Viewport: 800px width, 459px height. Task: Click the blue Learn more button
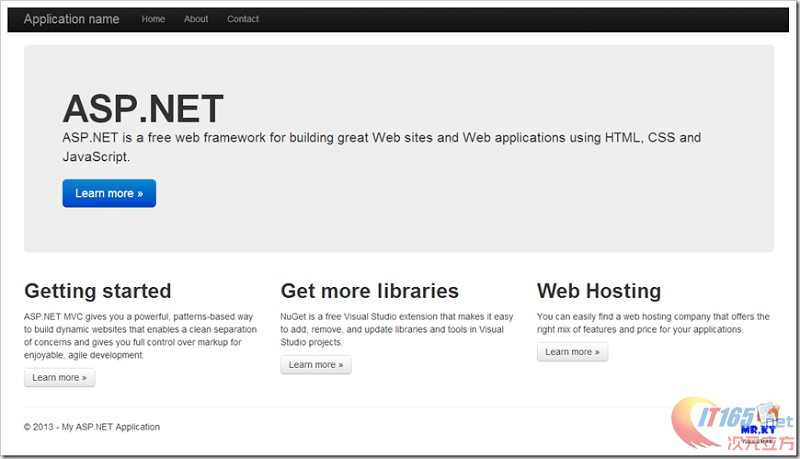[109, 193]
